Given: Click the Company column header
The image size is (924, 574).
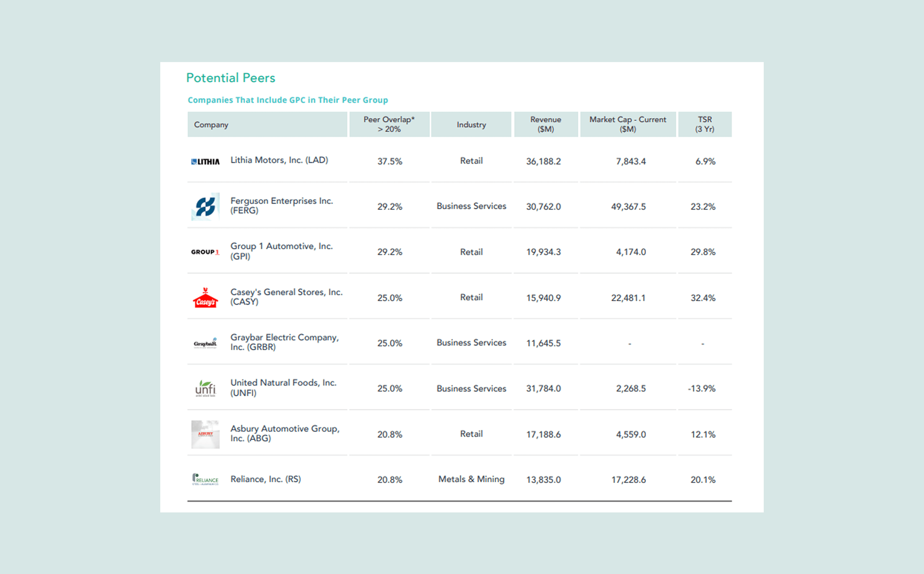Looking at the screenshot, I should [211, 125].
